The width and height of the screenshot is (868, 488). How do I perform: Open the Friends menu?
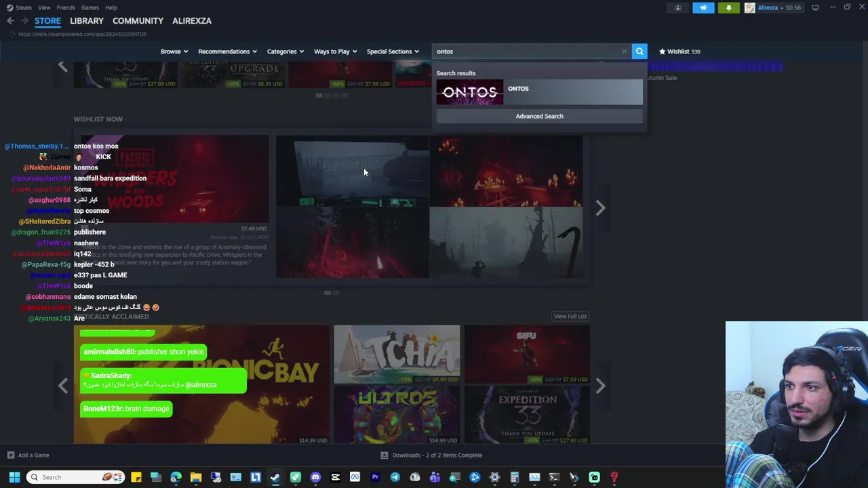(66, 7)
